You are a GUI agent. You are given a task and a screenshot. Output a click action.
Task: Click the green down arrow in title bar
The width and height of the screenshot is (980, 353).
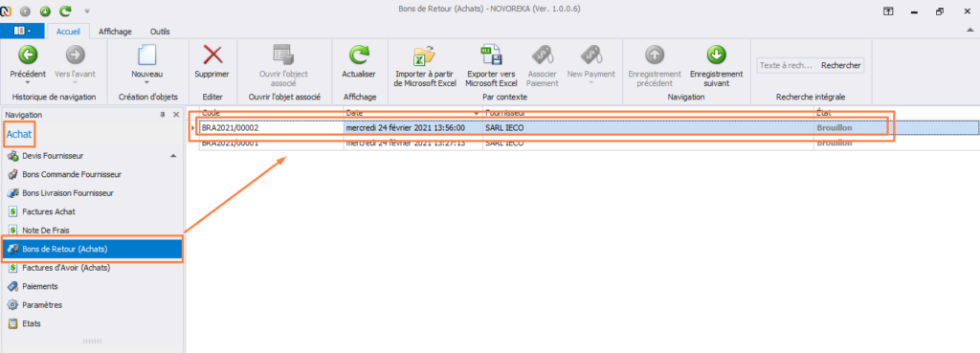[x=45, y=11]
